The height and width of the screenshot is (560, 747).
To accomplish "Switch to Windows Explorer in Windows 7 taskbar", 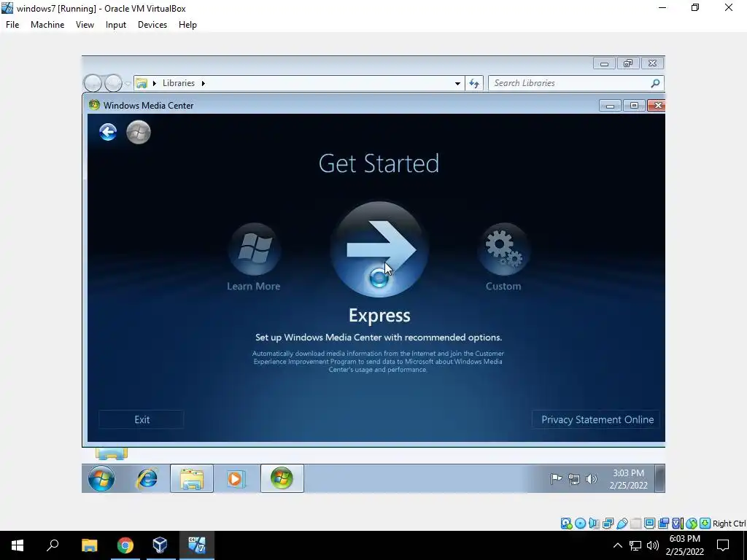I will tap(192, 478).
